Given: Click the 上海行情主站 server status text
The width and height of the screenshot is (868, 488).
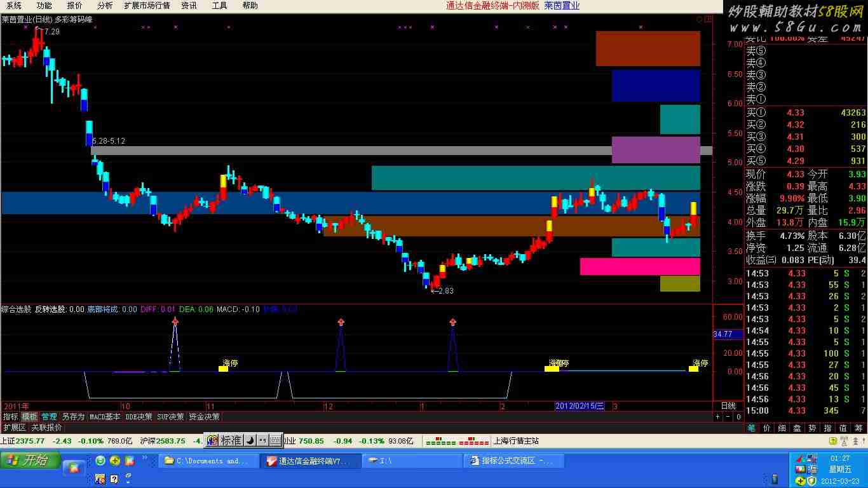Looking at the screenshot, I should pos(516,440).
